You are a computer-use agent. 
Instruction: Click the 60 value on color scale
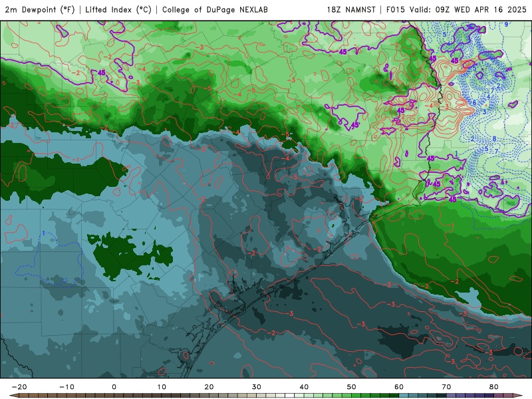click(x=399, y=387)
